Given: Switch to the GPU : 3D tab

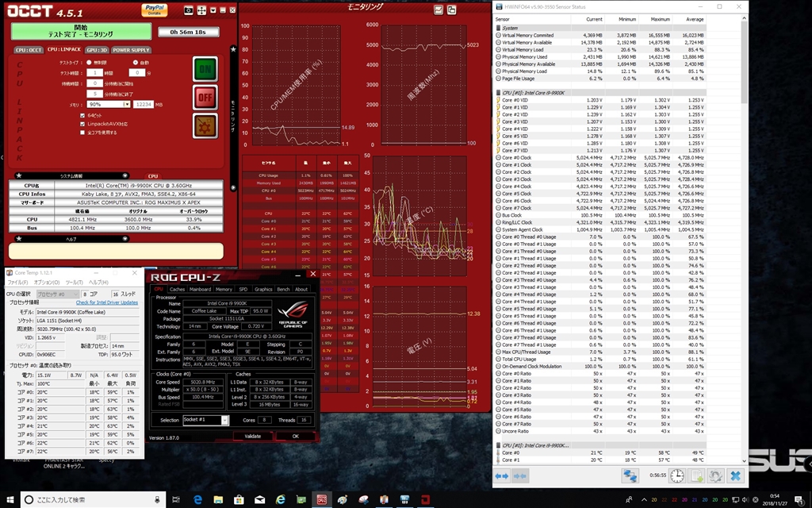Looking at the screenshot, I should pyautogui.click(x=95, y=49).
